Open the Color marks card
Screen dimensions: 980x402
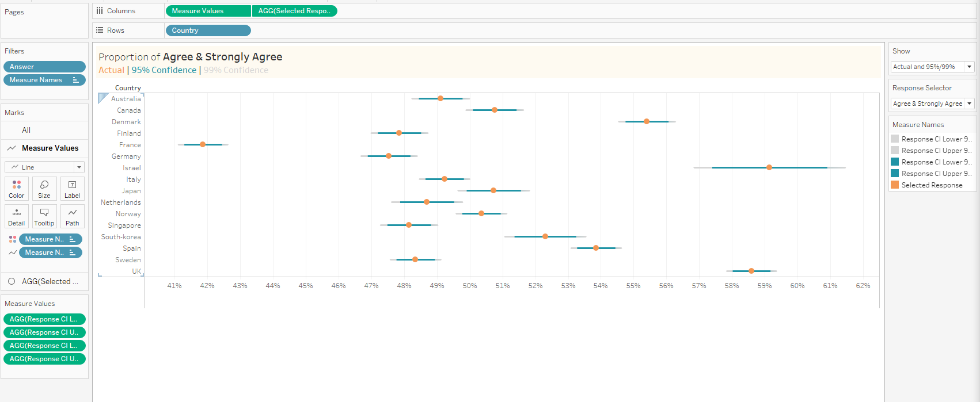tap(17, 189)
